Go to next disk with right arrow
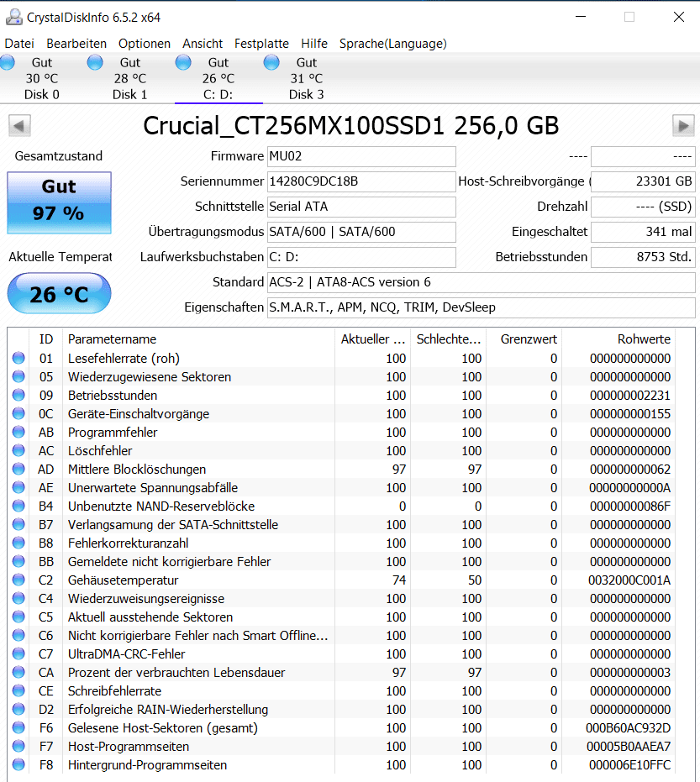Image resolution: width=700 pixels, height=782 pixels. coord(683,126)
